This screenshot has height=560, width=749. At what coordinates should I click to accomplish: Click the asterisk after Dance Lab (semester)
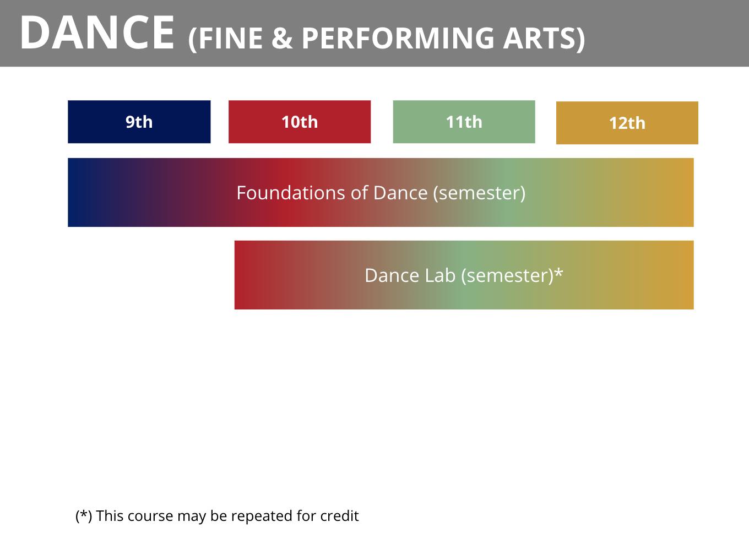pos(559,273)
